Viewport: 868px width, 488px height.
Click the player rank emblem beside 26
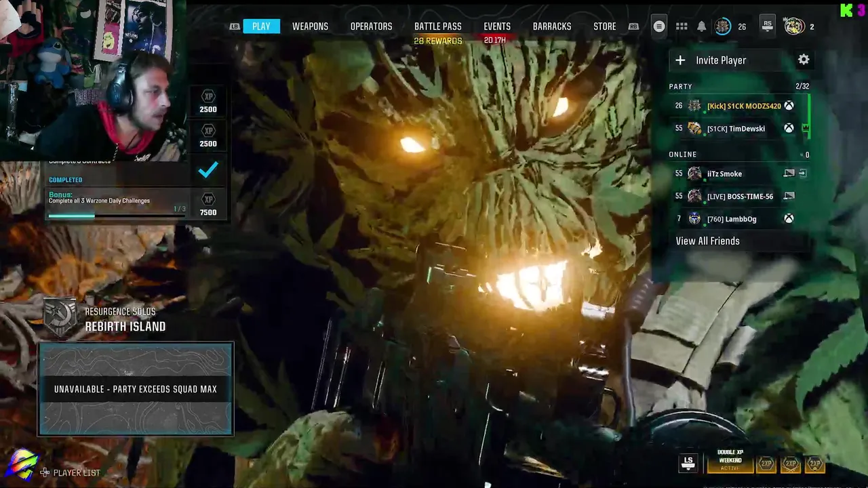pos(723,26)
